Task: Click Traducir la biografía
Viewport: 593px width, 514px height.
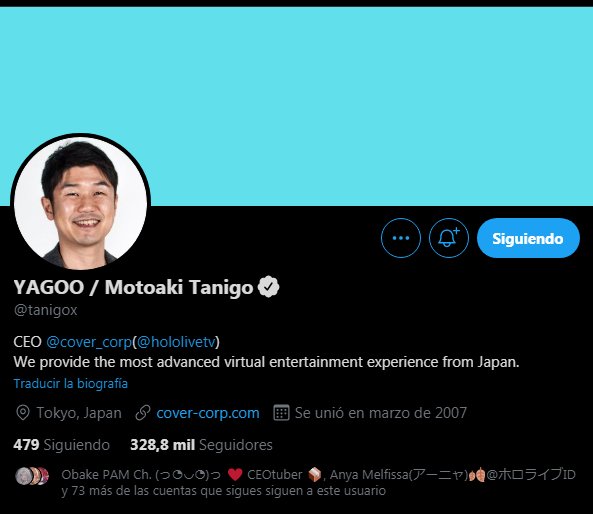Action: 71,384
